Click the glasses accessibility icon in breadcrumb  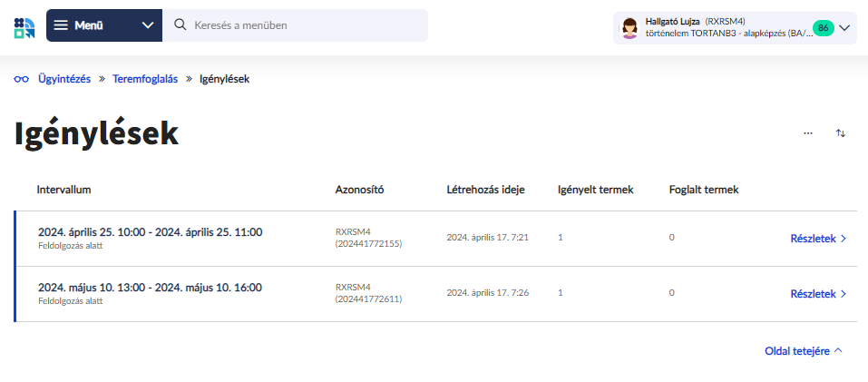tap(22, 79)
